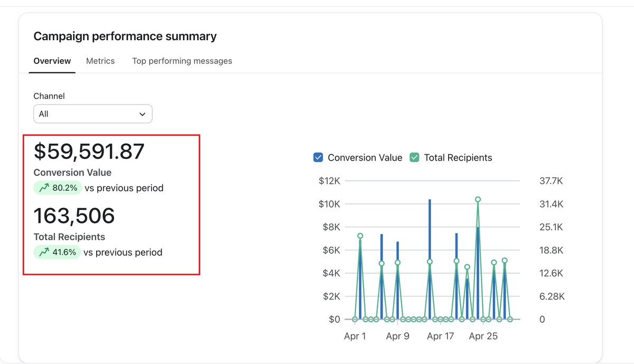The image size is (634, 364).
Task: Switch to the Metrics tab
Action: [x=100, y=61]
